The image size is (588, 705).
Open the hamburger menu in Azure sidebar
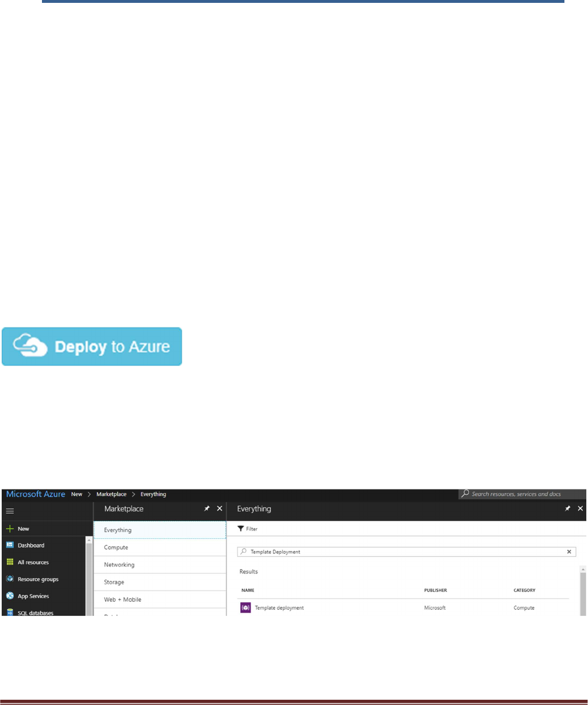point(10,511)
